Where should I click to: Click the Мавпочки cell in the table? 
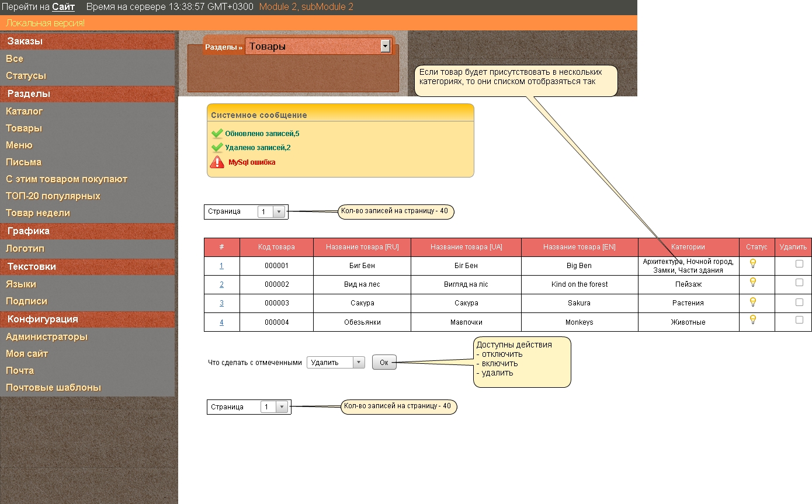(466, 322)
